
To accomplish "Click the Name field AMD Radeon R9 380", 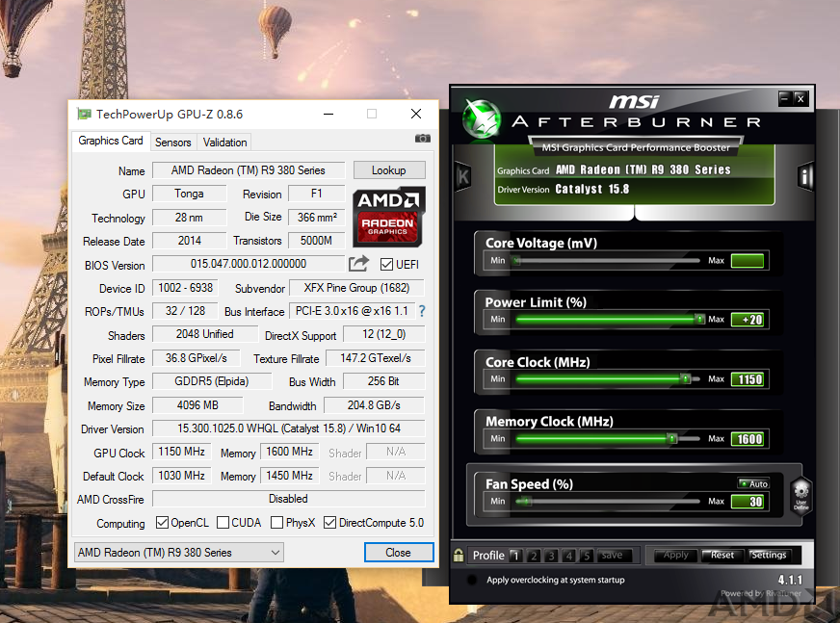I will 249,170.
